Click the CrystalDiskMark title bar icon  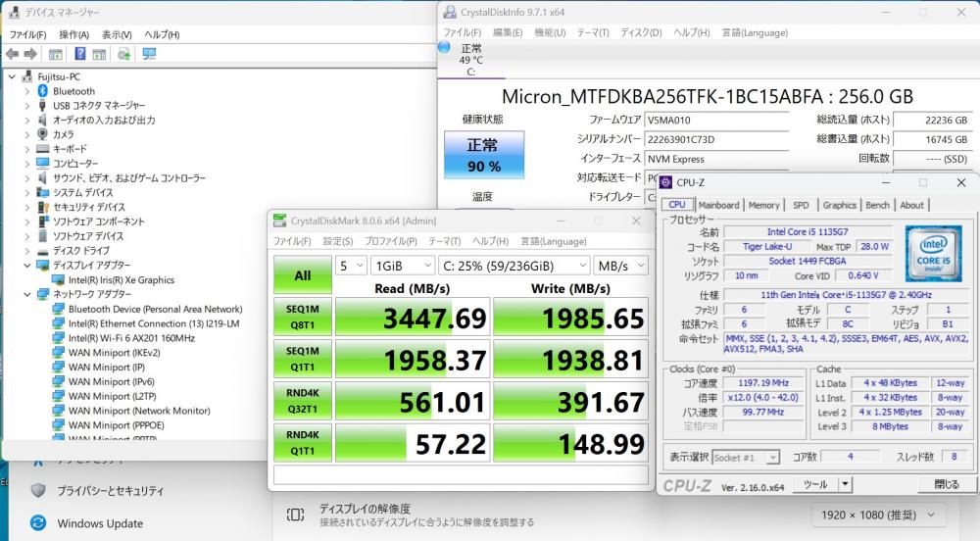pos(280,221)
